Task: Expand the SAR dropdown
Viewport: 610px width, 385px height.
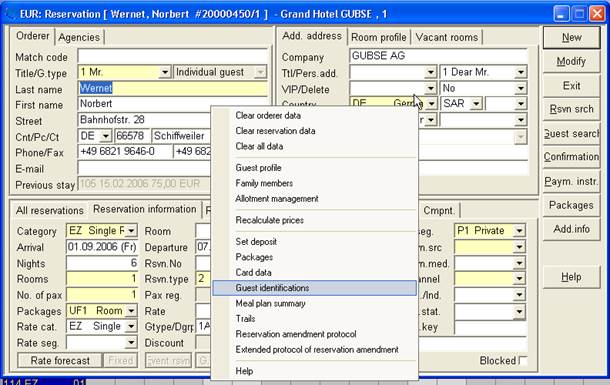Action: (x=476, y=104)
